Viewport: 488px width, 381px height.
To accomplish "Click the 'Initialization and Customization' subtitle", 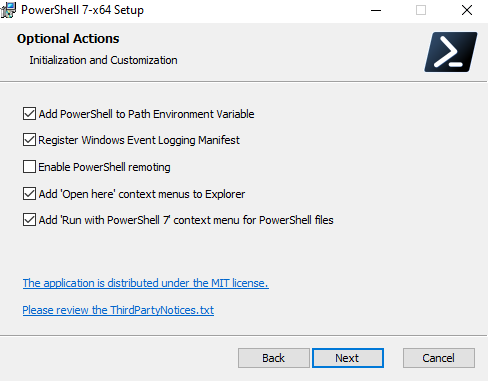I will tap(103, 60).
